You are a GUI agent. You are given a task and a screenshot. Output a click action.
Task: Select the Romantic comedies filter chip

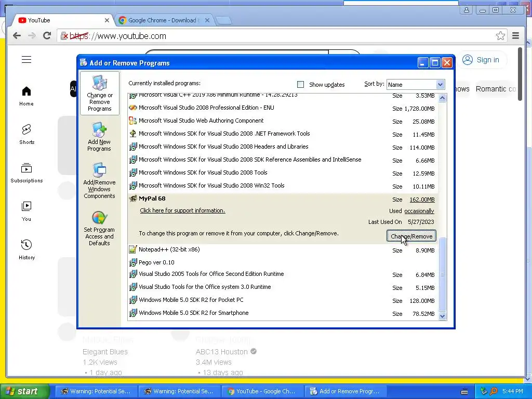[x=496, y=89]
